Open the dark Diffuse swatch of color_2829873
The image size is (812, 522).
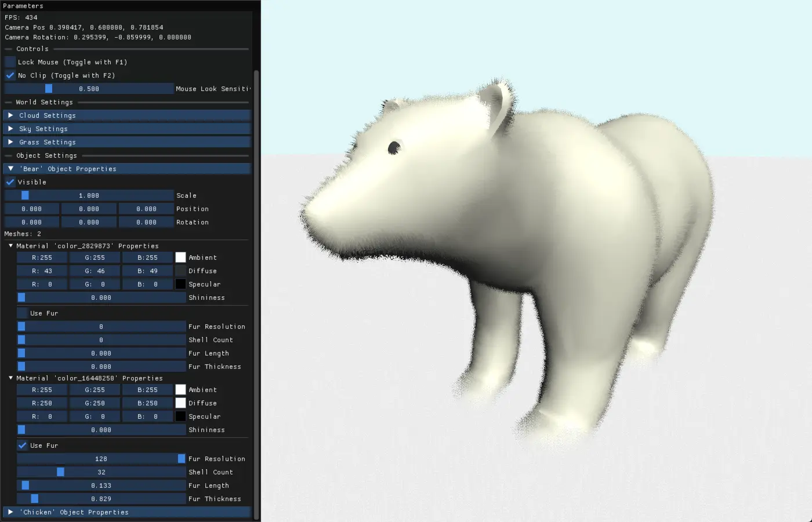(x=180, y=271)
